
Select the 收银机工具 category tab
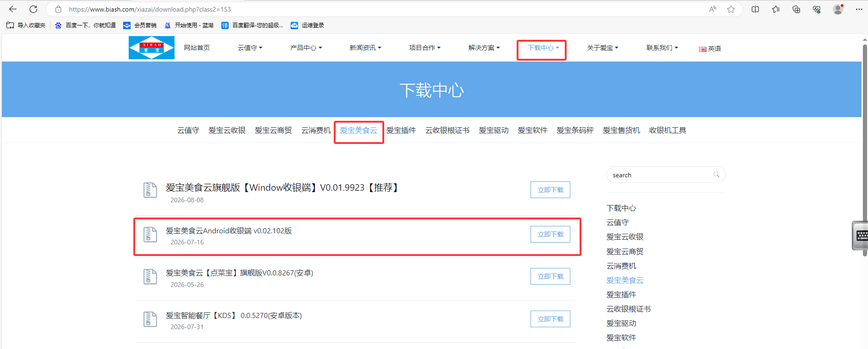(x=668, y=131)
